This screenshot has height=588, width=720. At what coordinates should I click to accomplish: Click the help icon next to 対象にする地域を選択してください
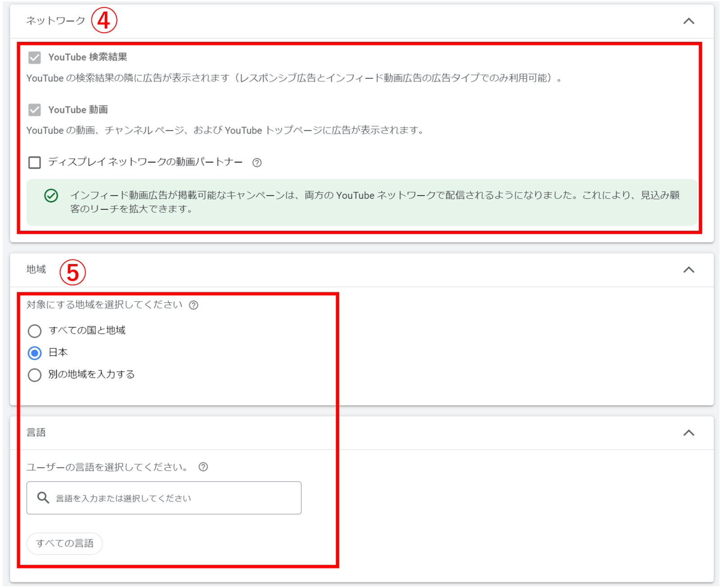tap(193, 305)
